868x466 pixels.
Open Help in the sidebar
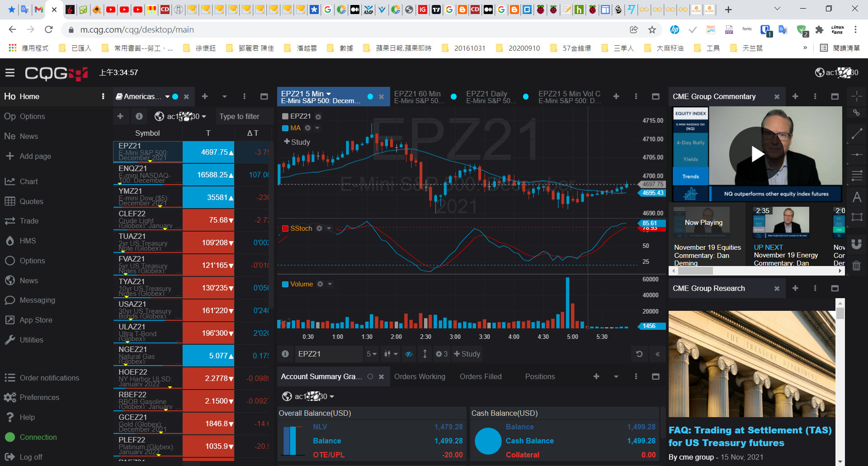[x=20, y=417]
